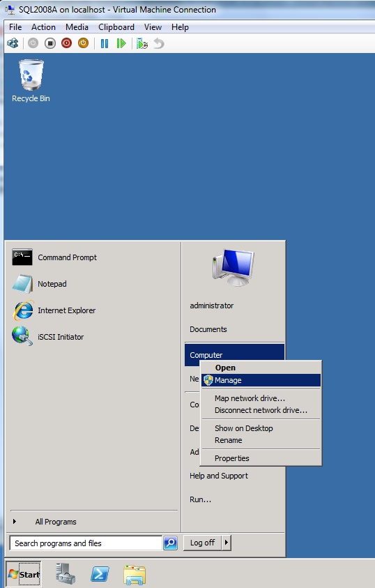Image resolution: width=375 pixels, height=588 pixels.
Task: Open the Help menu
Action: [x=180, y=27]
